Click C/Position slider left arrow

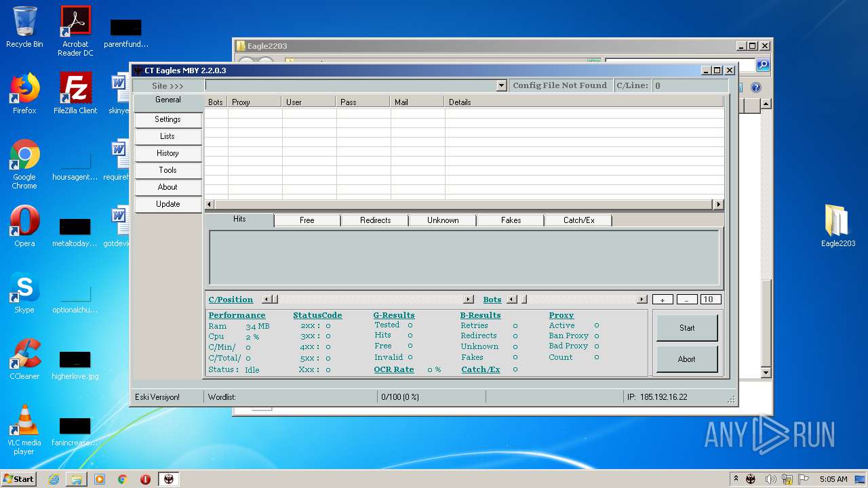click(x=266, y=300)
